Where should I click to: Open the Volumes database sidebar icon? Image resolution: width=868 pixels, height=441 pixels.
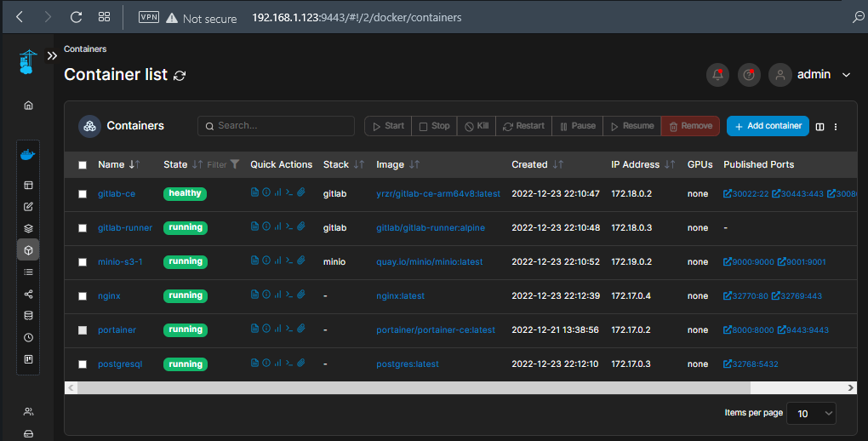pyautogui.click(x=28, y=315)
